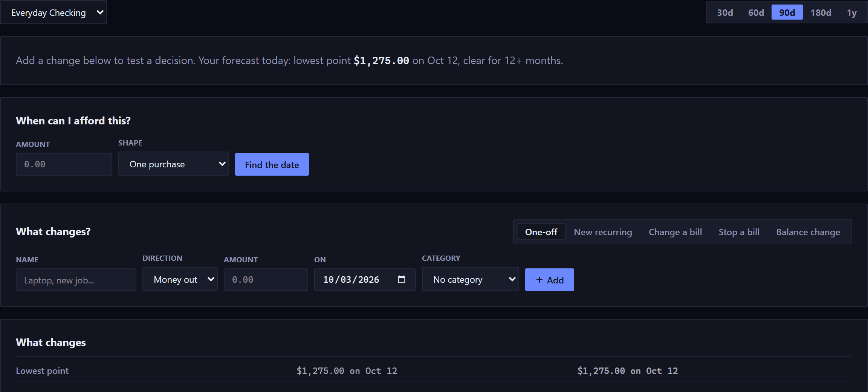Viewport: 868px width, 392px height.
Task: Click the Find the date button
Action: tap(272, 164)
